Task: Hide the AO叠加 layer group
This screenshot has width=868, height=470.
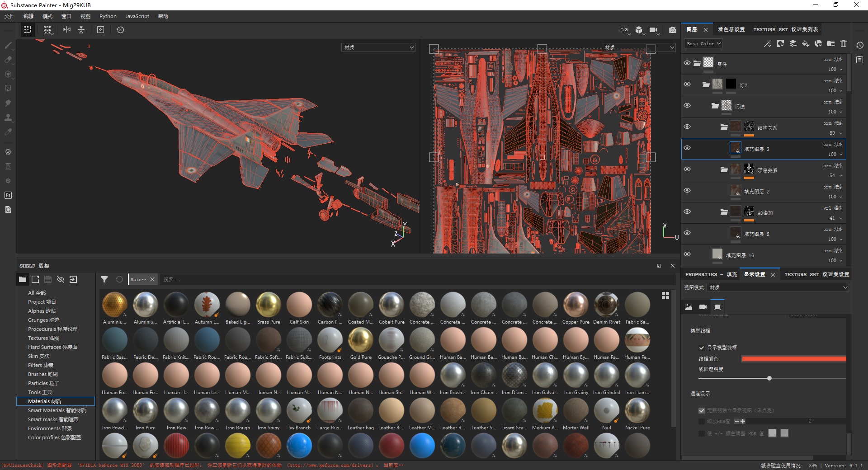Action: (x=687, y=212)
